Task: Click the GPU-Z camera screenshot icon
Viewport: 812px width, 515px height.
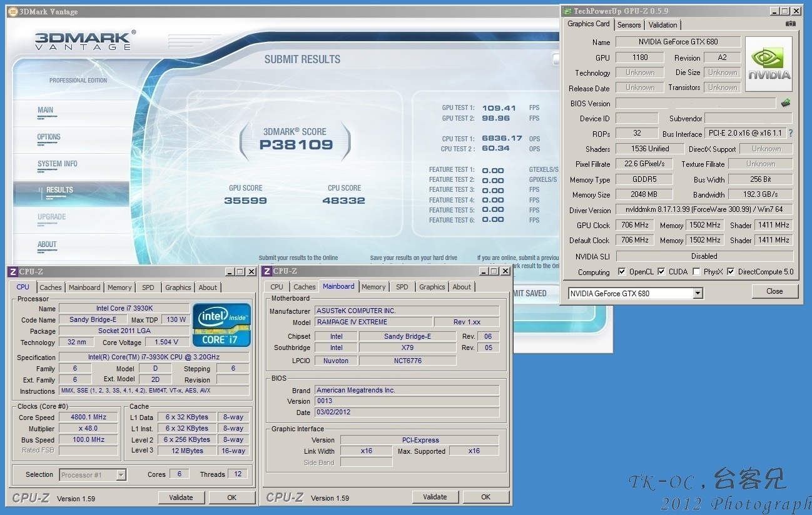Action: 791,24
